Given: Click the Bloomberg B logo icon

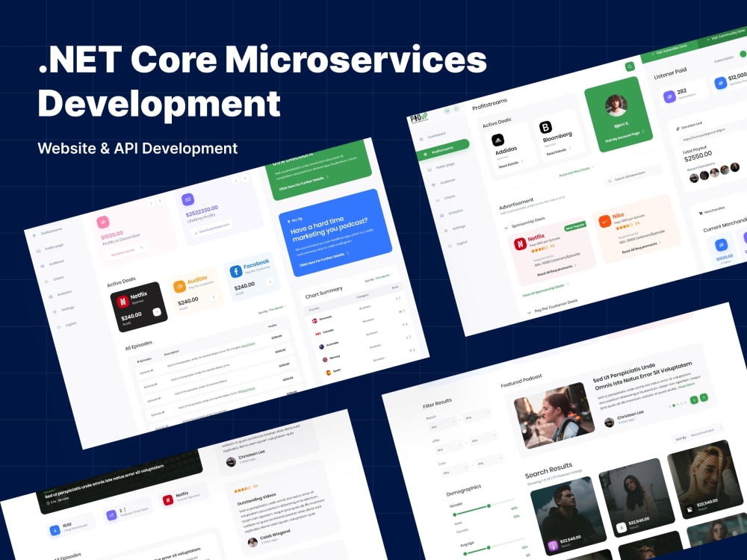Looking at the screenshot, I should click(x=545, y=127).
